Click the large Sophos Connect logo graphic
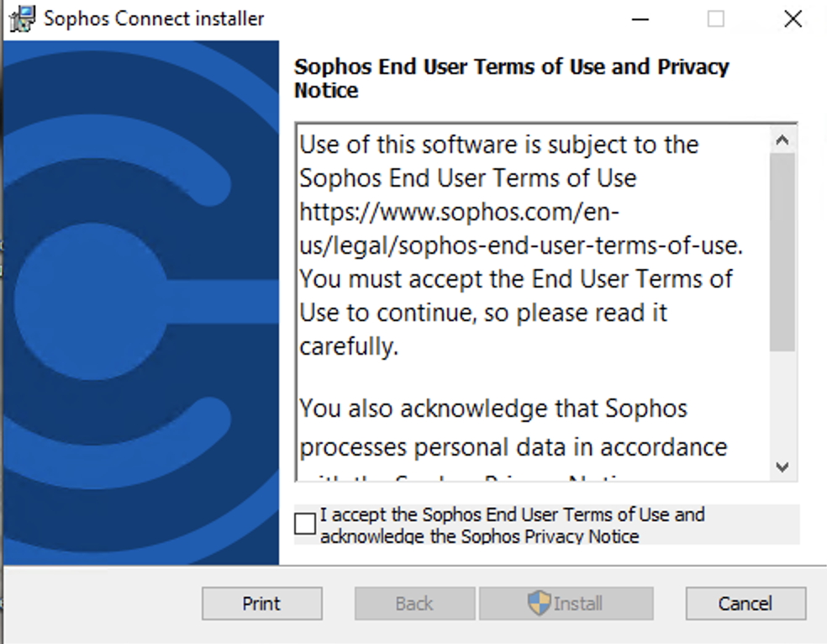The image size is (827, 644). click(141, 302)
